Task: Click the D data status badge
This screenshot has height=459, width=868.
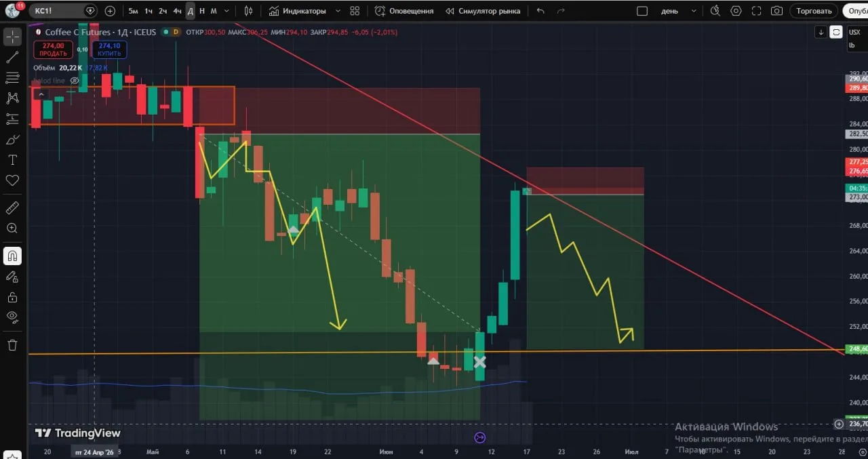Action: 176,32
